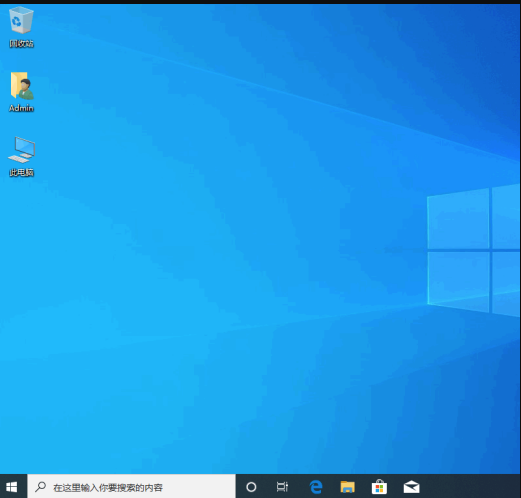Click the magnifier icon in search box
The image size is (521, 498).
41,487
